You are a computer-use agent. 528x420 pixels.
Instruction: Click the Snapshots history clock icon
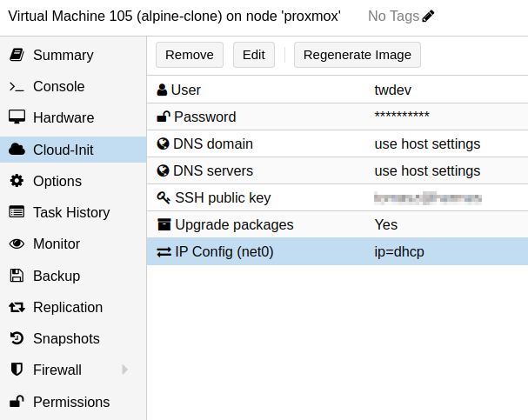17,338
